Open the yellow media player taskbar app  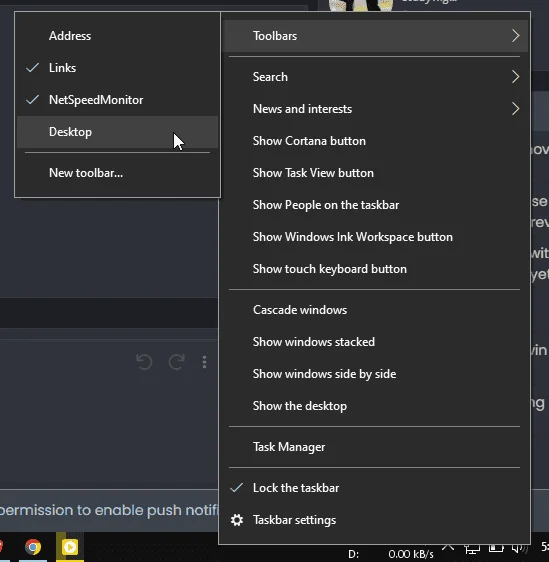70,547
